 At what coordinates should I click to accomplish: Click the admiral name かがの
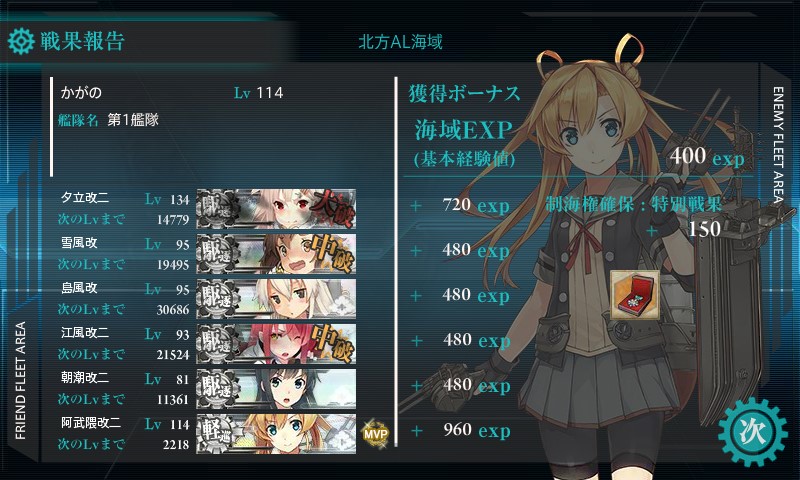pos(81,92)
